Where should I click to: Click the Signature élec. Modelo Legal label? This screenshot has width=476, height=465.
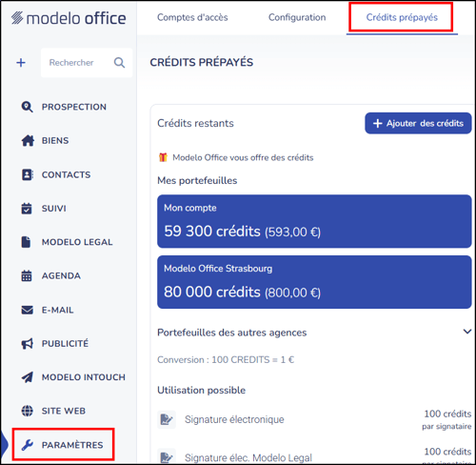(x=248, y=457)
